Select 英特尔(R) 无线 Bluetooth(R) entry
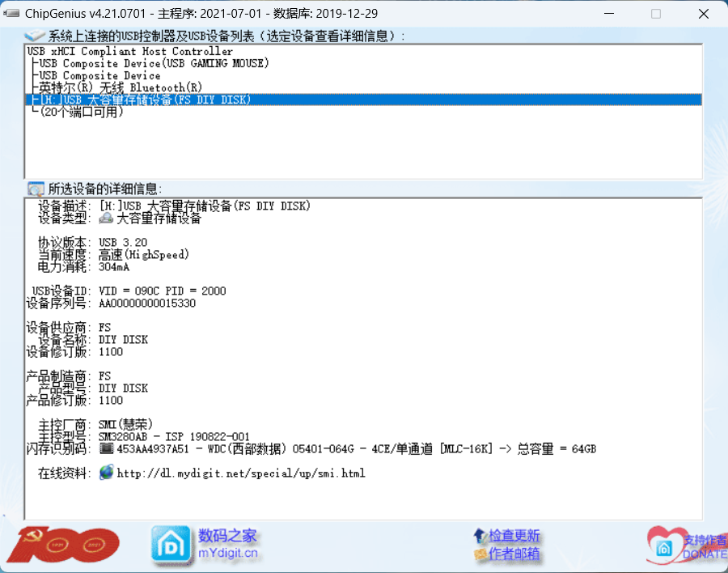 (x=121, y=87)
